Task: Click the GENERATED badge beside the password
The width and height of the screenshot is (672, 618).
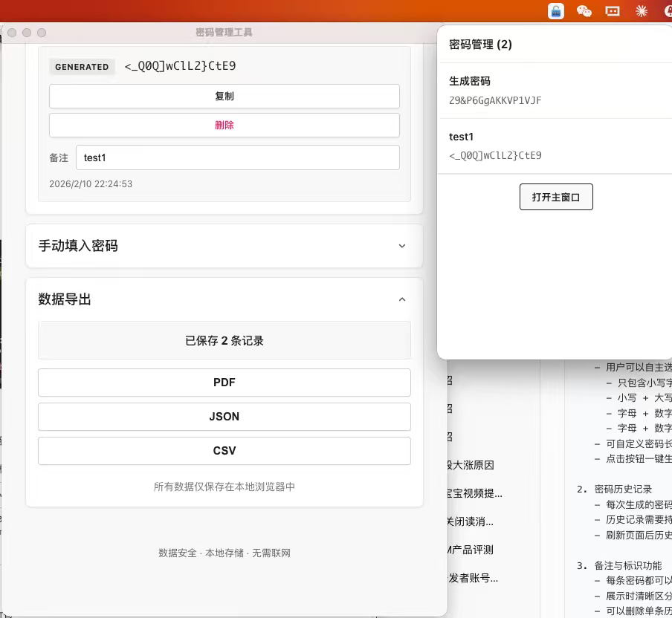Action: (82, 67)
